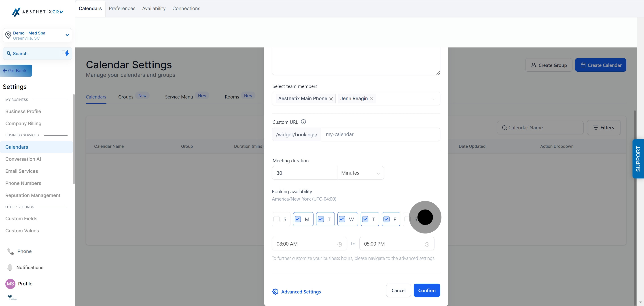
Task: Cancel the calendar creation dialog
Action: 398,290
